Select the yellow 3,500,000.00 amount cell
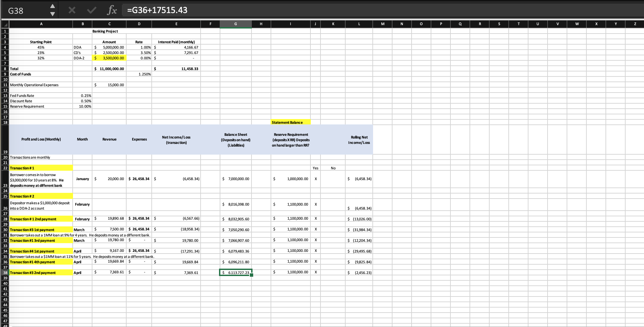 109,58
